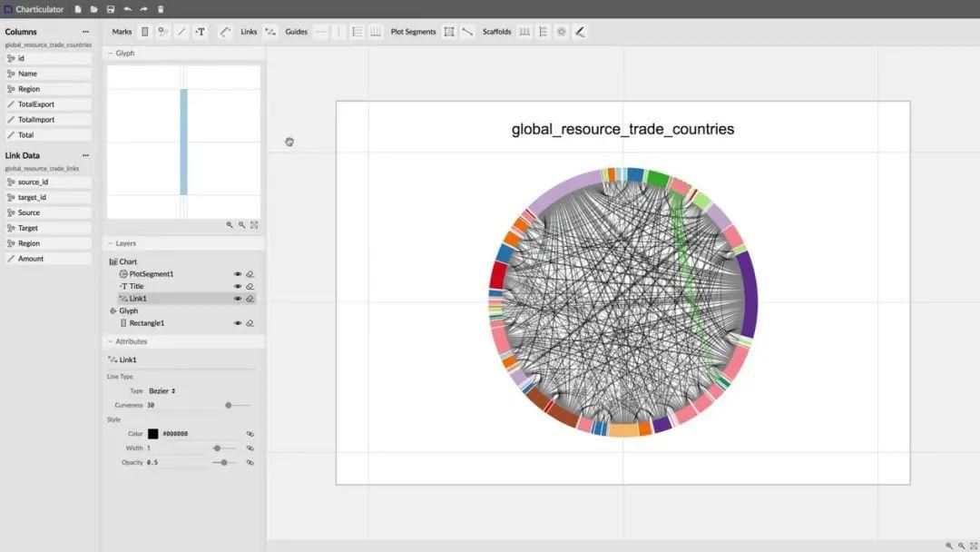The width and height of the screenshot is (980, 552).
Task: Select the 2D Region plot segment tool
Action: 449,32
